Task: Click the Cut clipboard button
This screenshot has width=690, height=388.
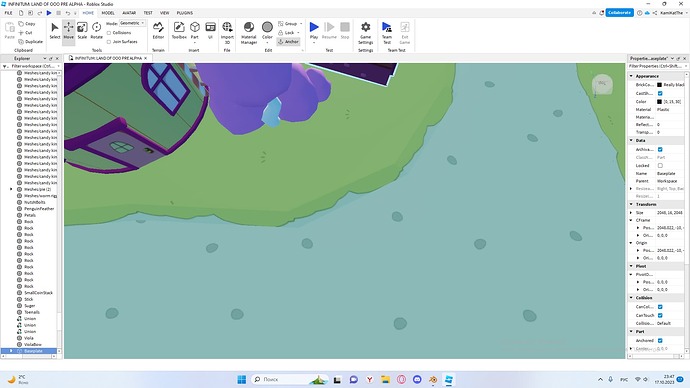Action: [x=26, y=33]
